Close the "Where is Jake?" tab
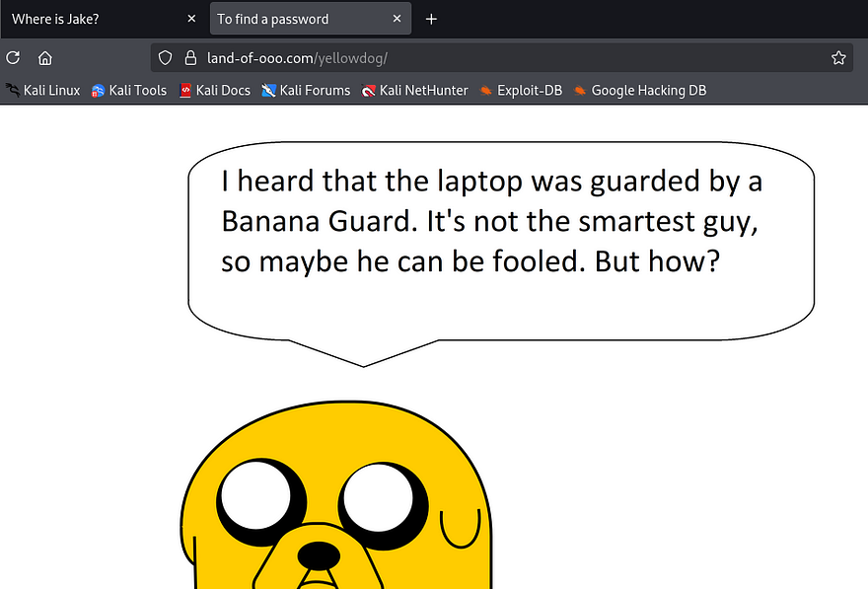This screenshot has height=589, width=868. pyautogui.click(x=190, y=19)
